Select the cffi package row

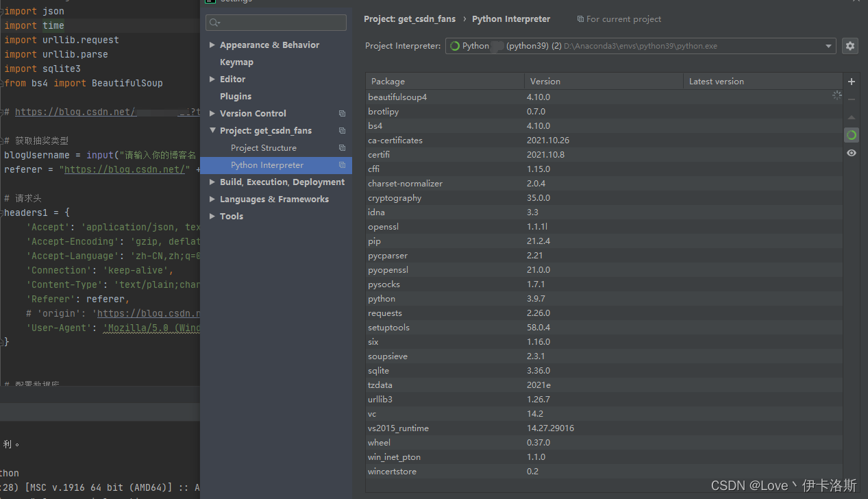pyautogui.click(x=604, y=169)
